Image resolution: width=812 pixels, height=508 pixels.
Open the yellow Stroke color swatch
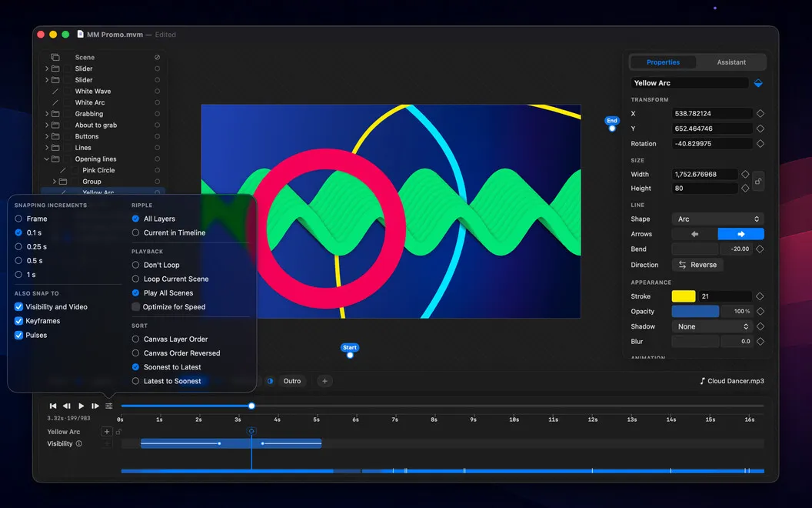coord(684,296)
